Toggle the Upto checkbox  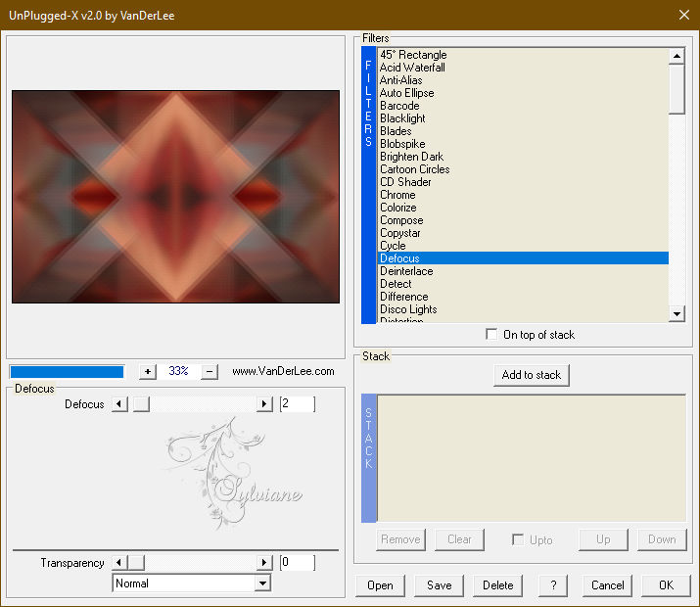[x=518, y=539]
